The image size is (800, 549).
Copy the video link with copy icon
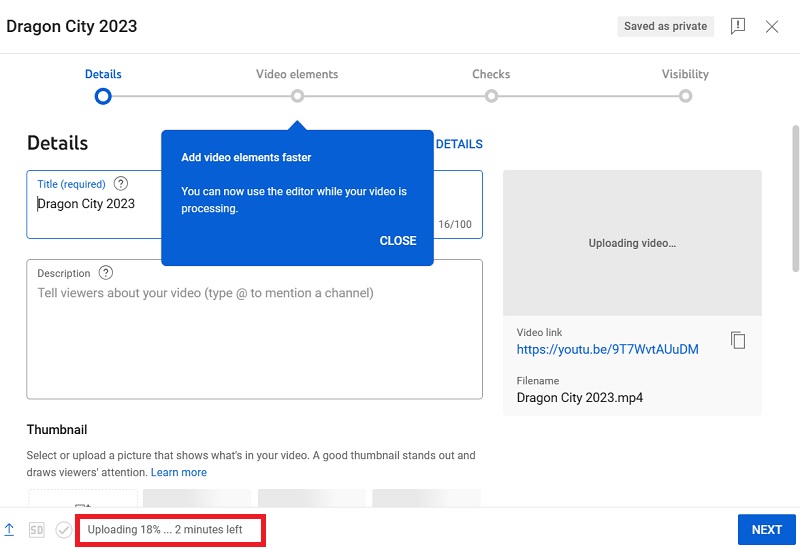[738, 340]
